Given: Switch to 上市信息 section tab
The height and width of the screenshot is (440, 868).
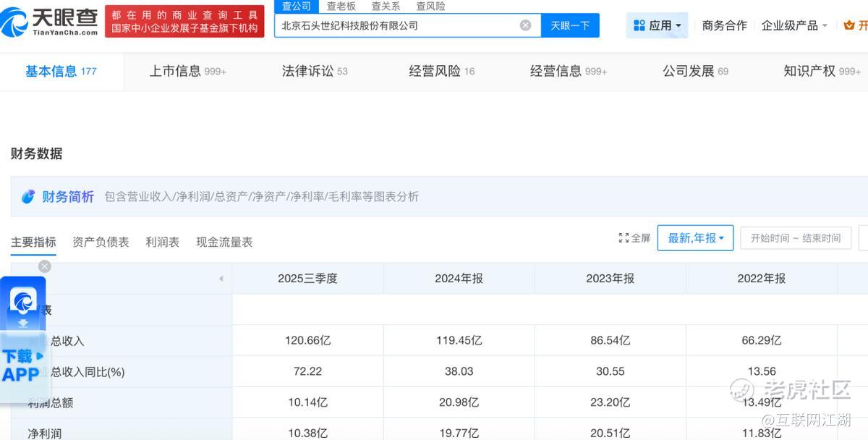Looking at the screenshot, I should [188, 71].
